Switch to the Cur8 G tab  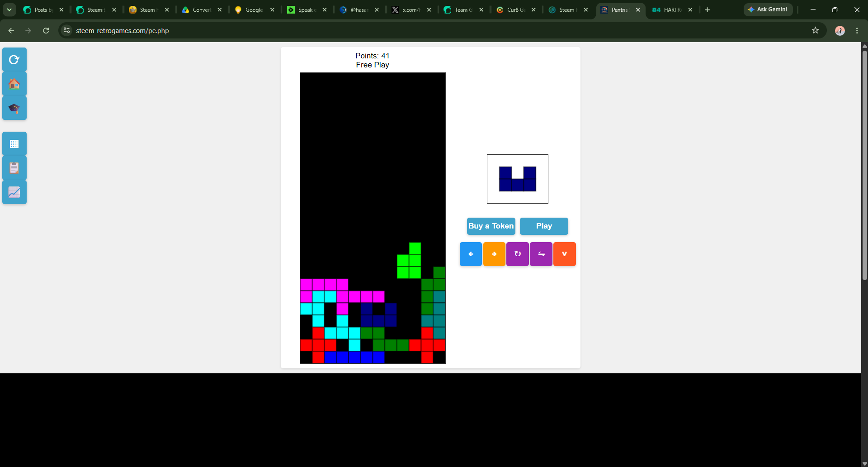(x=515, y=10)
